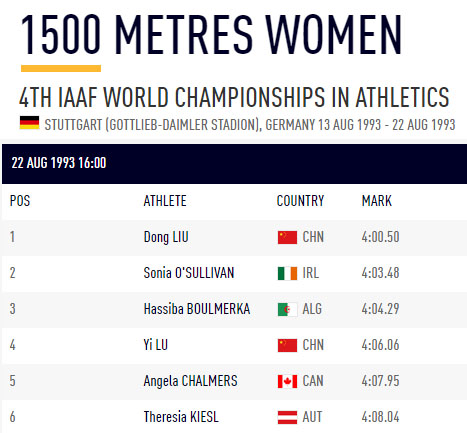
Task: Click the 22 AUG 1993 16:00 bar
Action: 234,164
